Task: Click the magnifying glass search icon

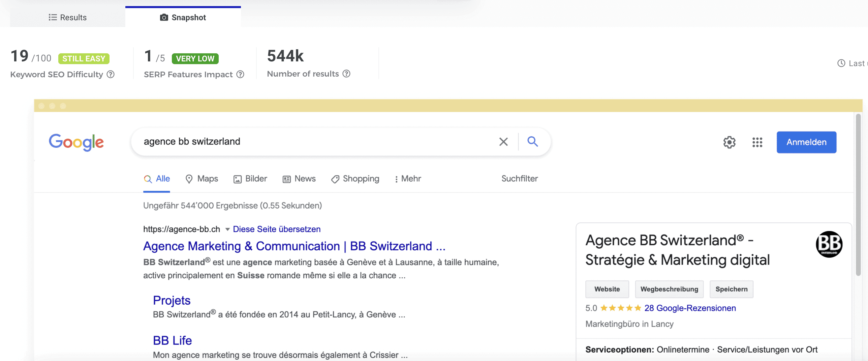Action: point(532,141)
